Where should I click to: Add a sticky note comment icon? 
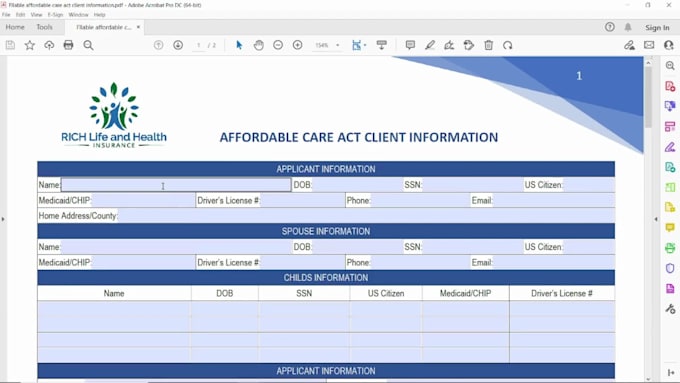tap(410, 45)
